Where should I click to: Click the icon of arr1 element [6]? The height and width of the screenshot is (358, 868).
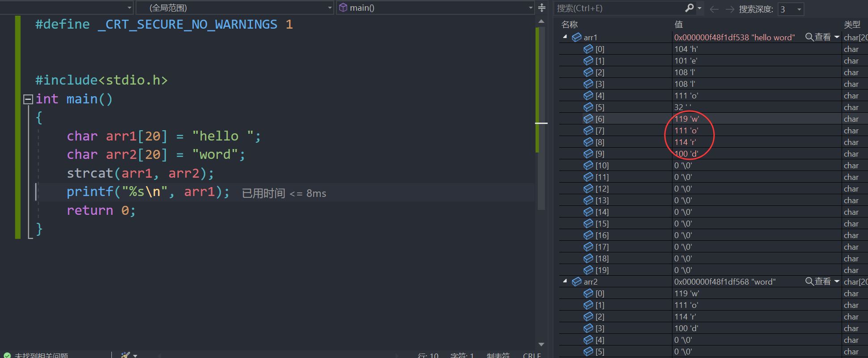(x=588, y=119)
